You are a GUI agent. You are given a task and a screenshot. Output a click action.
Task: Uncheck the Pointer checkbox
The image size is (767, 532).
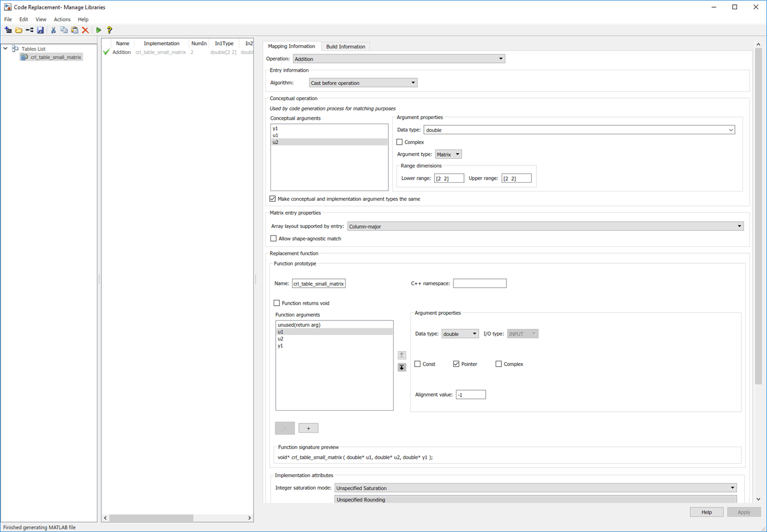coord(456,364)
